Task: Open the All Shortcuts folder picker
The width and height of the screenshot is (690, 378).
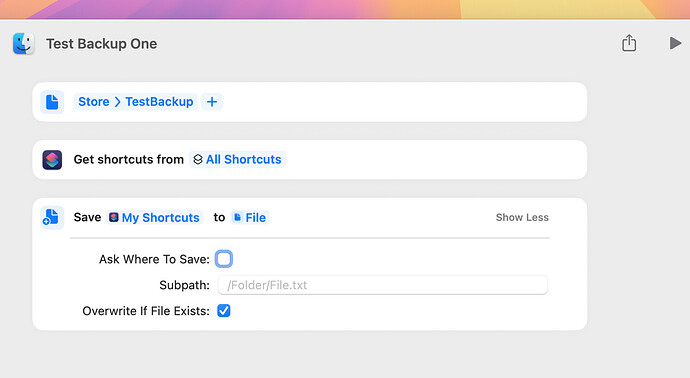Action: coord(238,159)
